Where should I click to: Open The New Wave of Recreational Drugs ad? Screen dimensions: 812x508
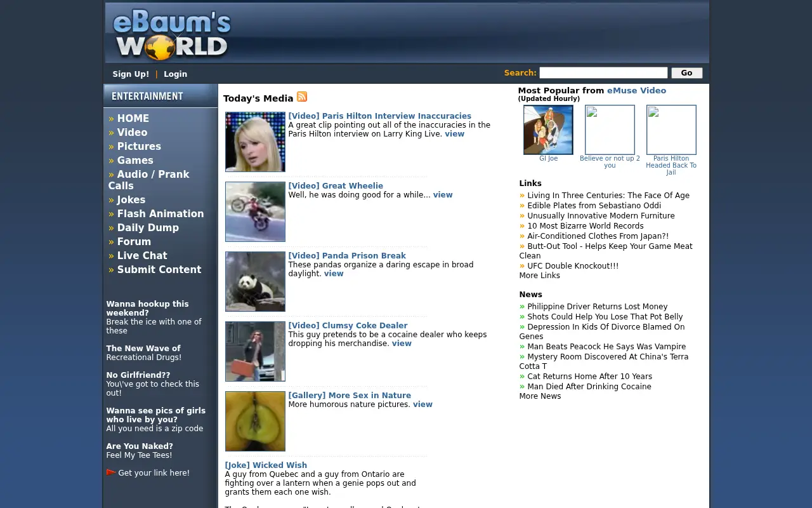(144, 353)
